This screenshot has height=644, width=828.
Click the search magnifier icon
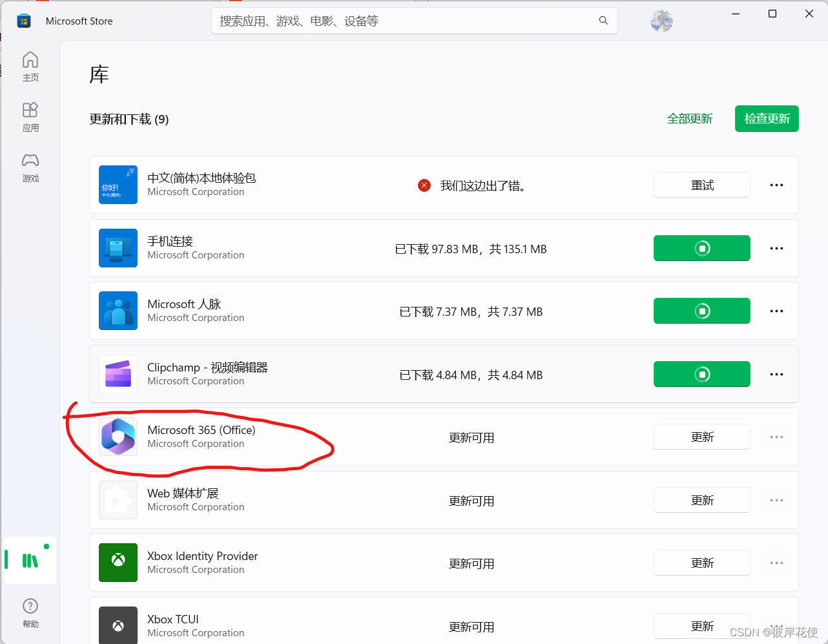603,21
